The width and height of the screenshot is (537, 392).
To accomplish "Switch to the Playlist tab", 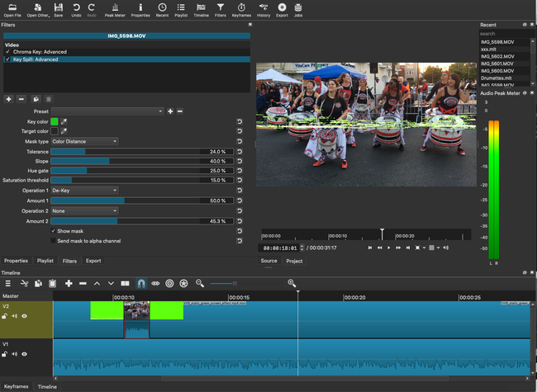I will tap(45, 261).
